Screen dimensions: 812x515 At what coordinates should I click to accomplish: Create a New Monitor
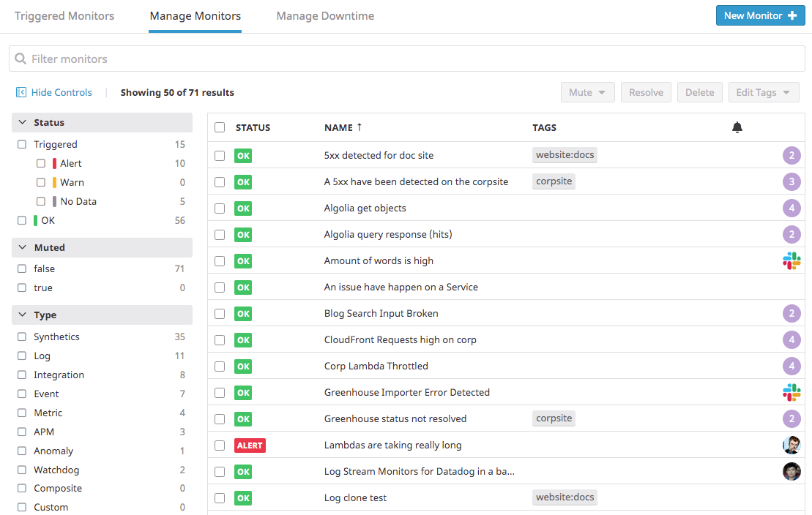(760, 15)
